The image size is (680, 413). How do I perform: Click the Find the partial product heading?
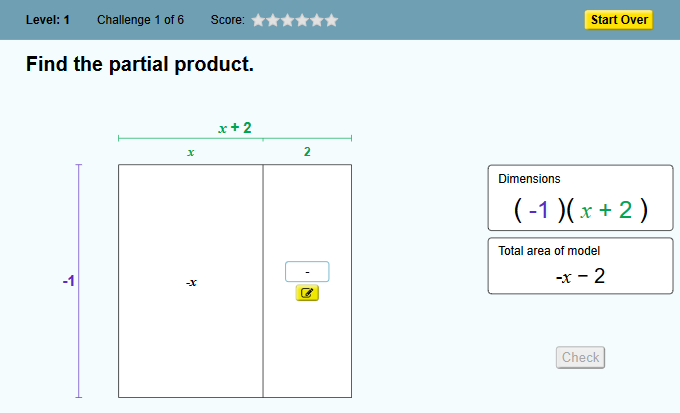coord(140,64)
